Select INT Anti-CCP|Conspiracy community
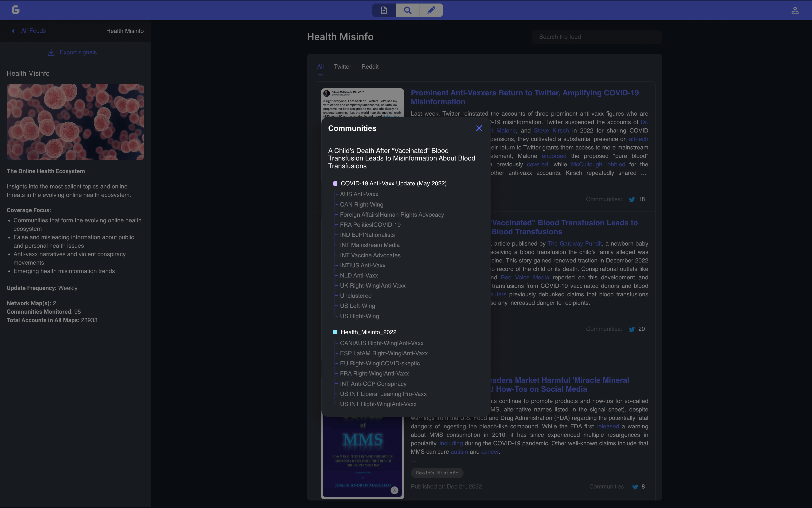 point(373,384)
